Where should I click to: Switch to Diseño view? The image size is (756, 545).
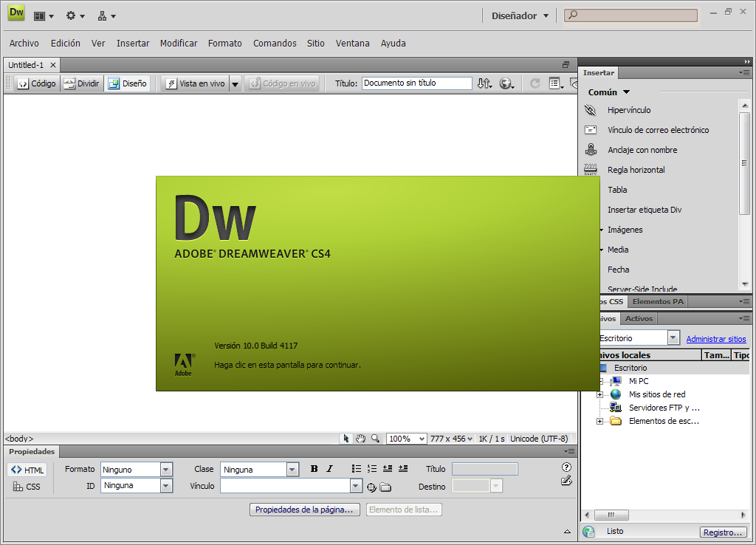(128, 83)
